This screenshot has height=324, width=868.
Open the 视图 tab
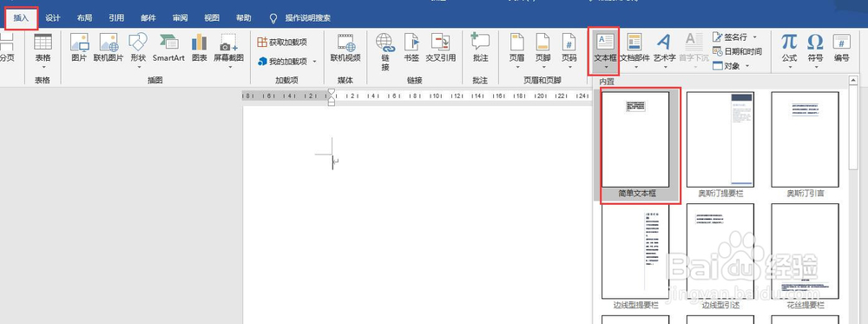click(x=212, y=17)
